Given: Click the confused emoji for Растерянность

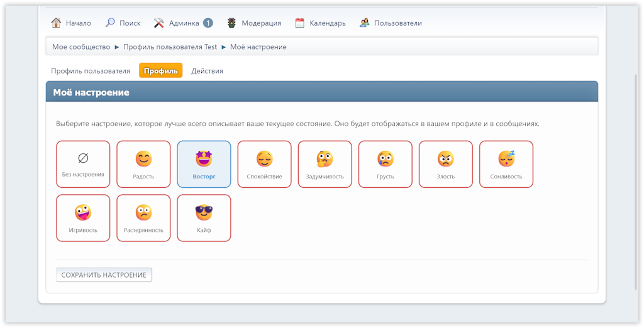Looking at the screenshot, I should (144, 212).
